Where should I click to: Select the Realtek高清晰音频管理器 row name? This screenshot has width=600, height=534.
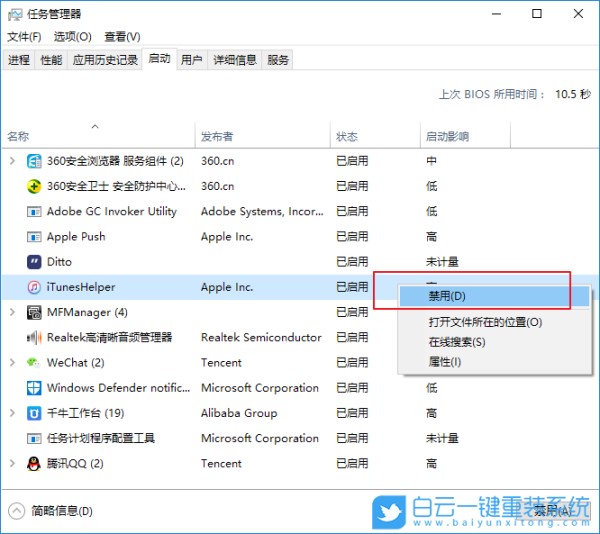109,337
